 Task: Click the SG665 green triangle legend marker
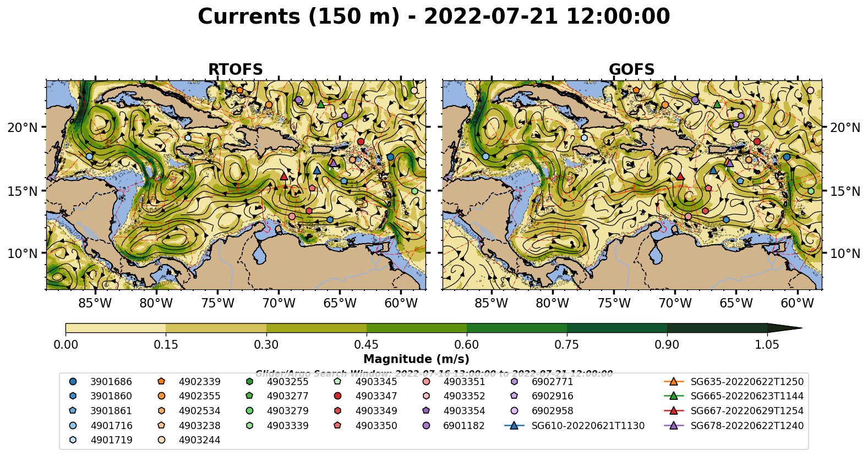click(673, 396)
